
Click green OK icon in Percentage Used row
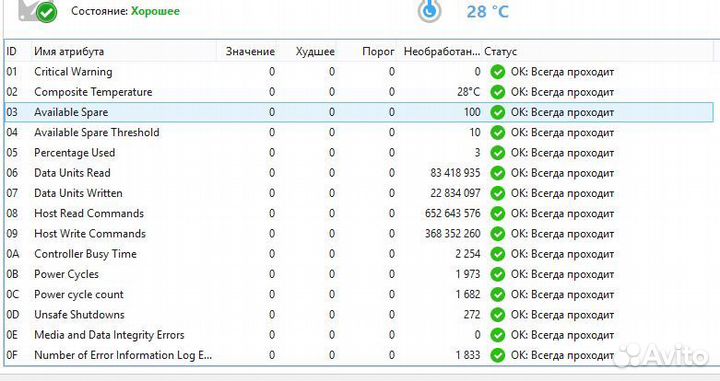pyautogui.click(x=497, y=153)
